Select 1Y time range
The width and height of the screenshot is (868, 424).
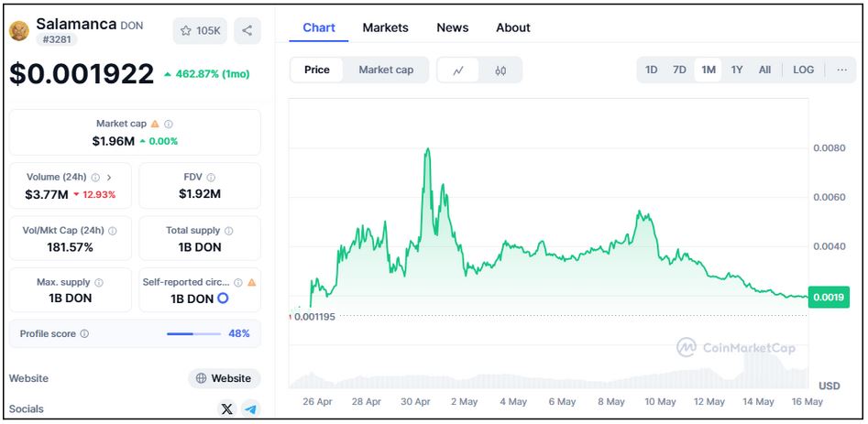click(x=736, y=70)
